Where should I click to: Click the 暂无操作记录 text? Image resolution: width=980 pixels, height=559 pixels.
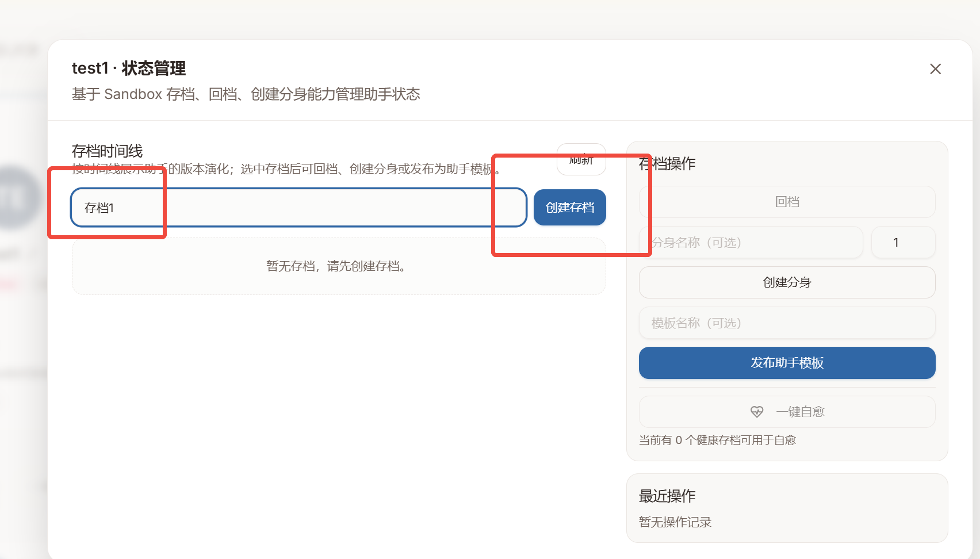pos(675,522)
